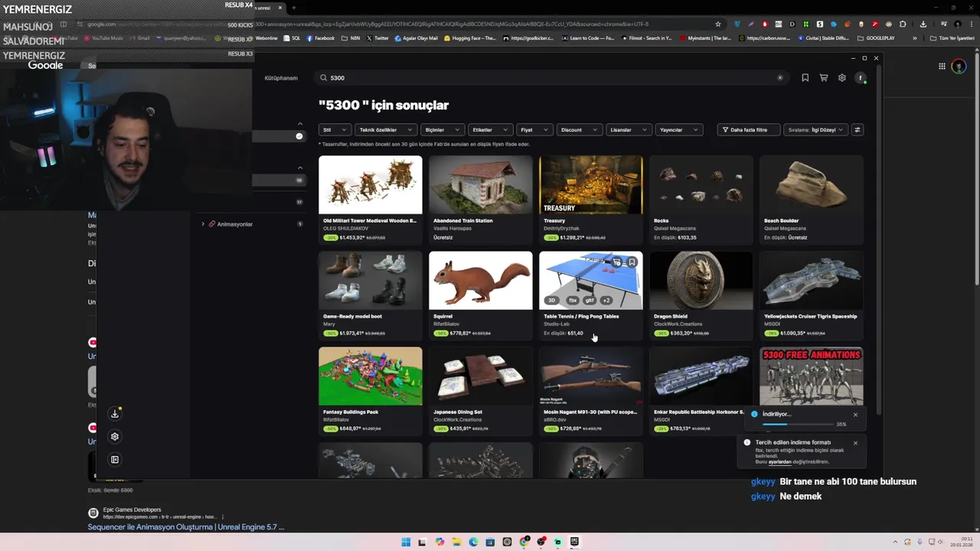Open the Lisanslar filter dropdown
The image size is (980, 551).
[x=628, y=129]
